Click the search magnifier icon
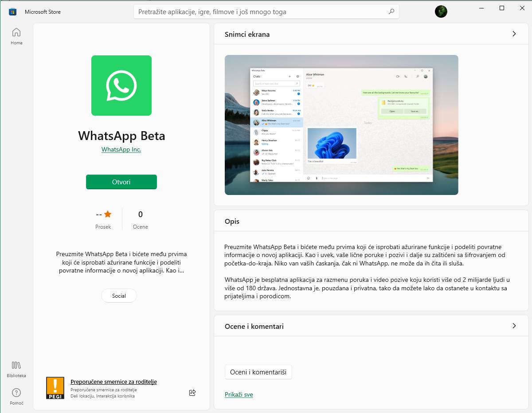 [391, 12]
